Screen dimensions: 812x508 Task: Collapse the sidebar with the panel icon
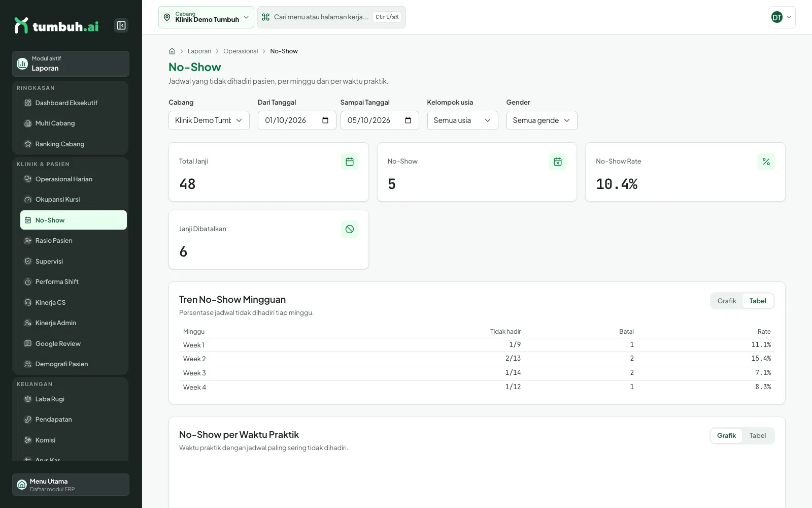(121, 25)
